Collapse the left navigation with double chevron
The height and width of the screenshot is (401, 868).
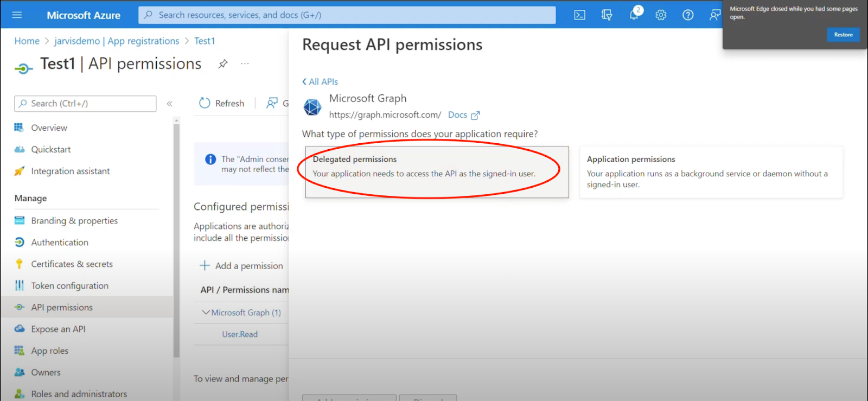[x=170, y=104]
